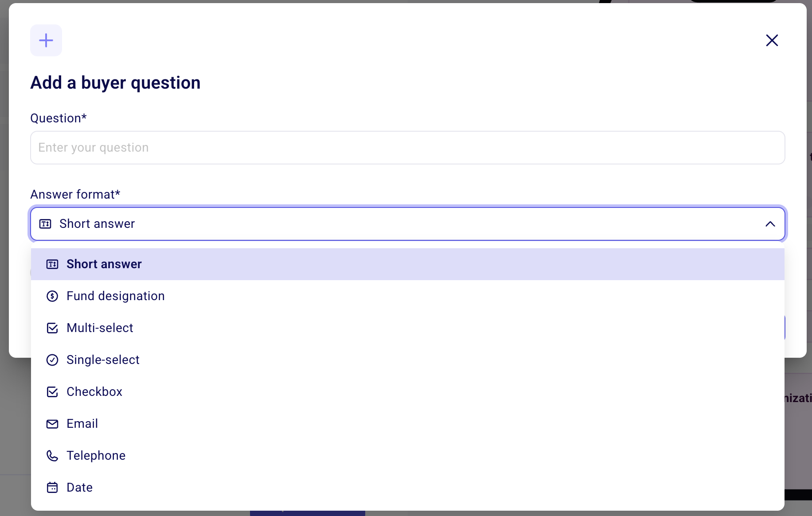Screen dimensions: 812x516
Task: Select Email as answer format
Action: (408, 424)
